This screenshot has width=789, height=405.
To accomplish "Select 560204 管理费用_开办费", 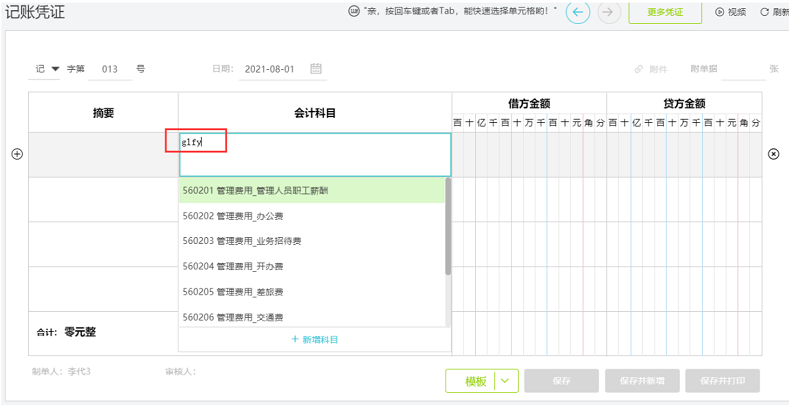I will click(312, 266).
